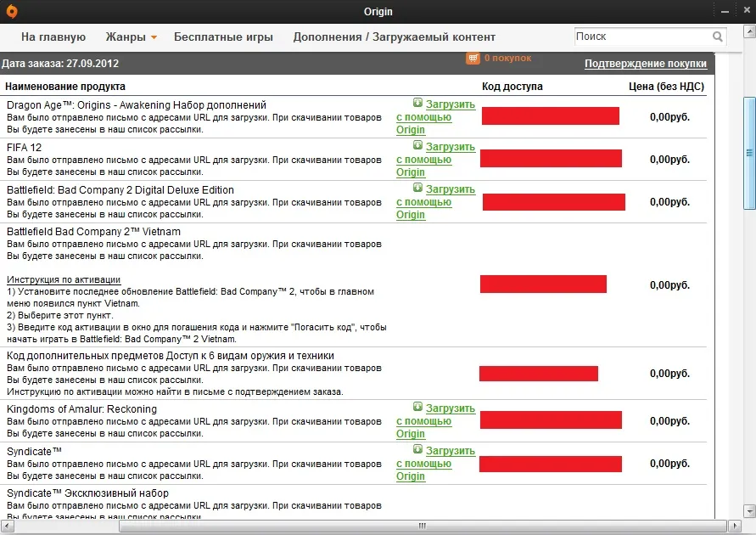Click the vertical scrollbar thumb

(x=750, y=153)
